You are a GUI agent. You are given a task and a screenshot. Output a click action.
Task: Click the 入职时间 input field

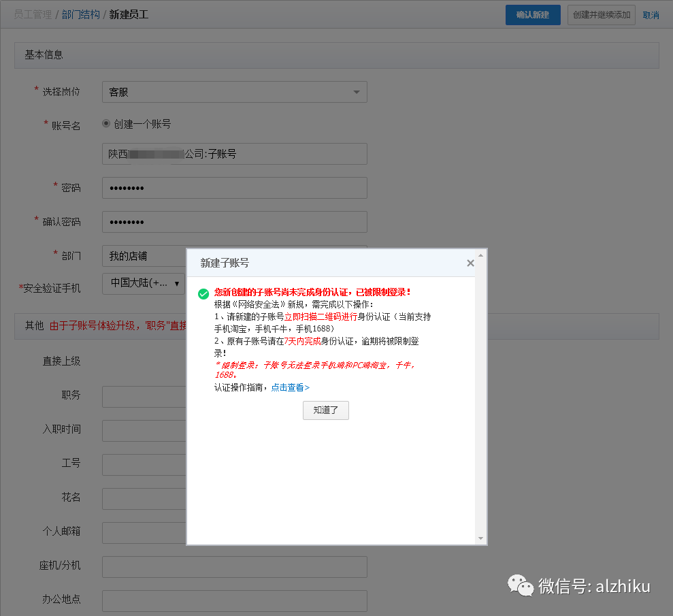[x=144, y=431]
